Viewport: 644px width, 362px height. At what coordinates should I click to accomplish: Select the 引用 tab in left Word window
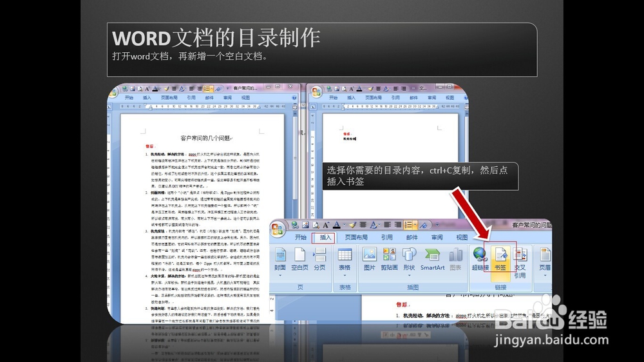191,98
